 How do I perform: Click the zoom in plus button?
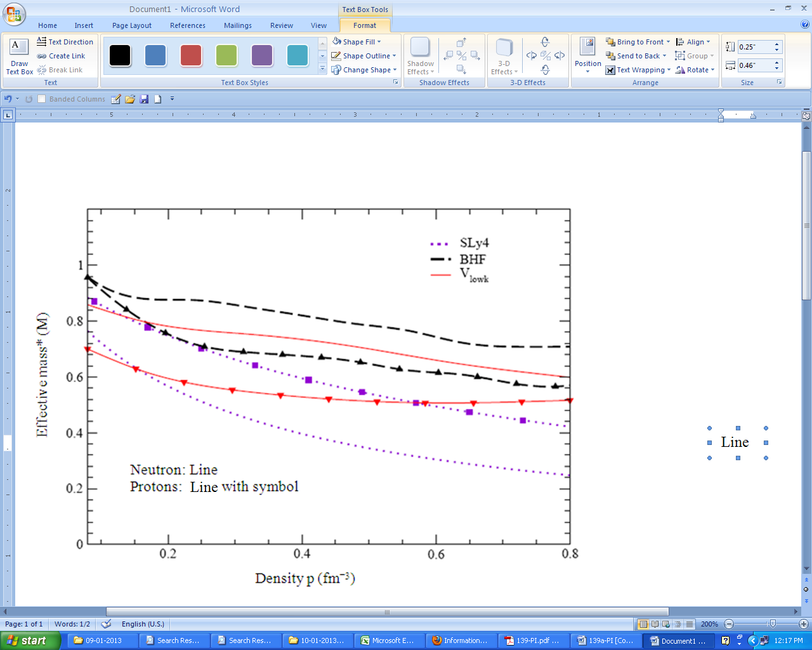tap(804, 624)
